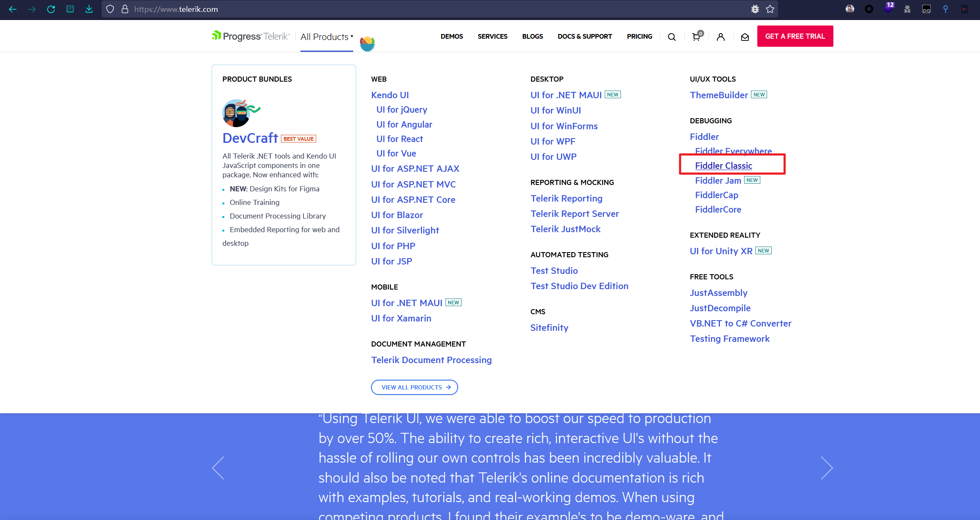The width and height of the screenshot is (980, 520).
Task: Reload the page with the refresh icon
Action: pos(51,9)
